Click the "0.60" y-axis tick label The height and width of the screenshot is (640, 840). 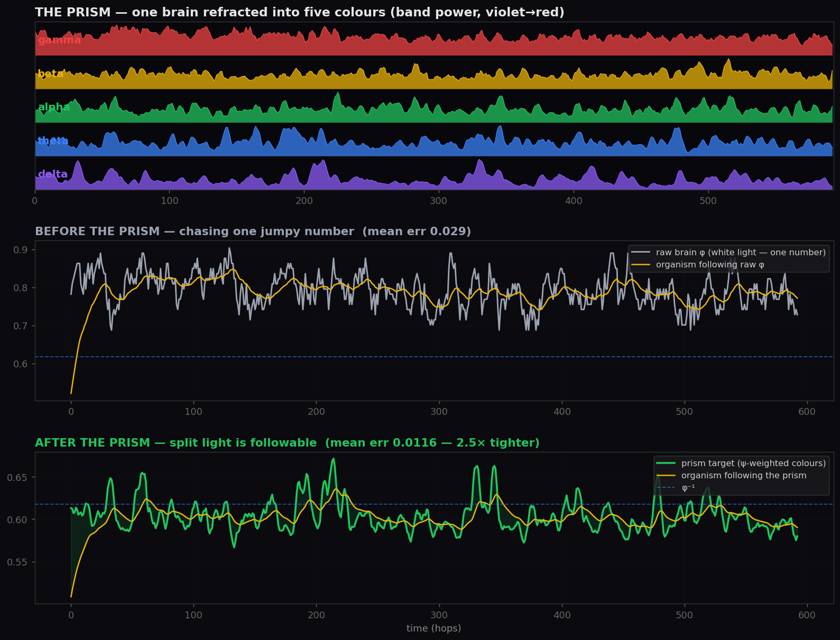(17, 520)
